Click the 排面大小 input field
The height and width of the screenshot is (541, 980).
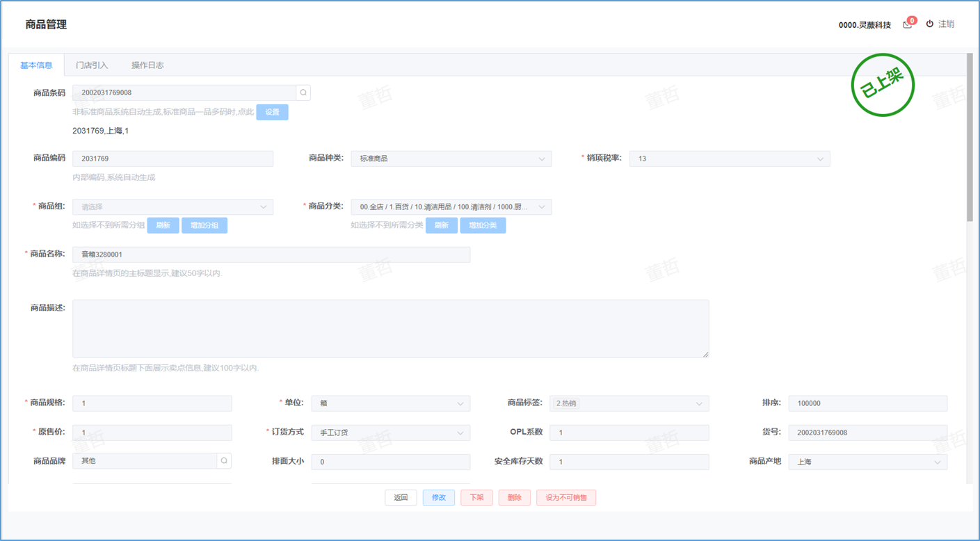[x=390, y=462]
